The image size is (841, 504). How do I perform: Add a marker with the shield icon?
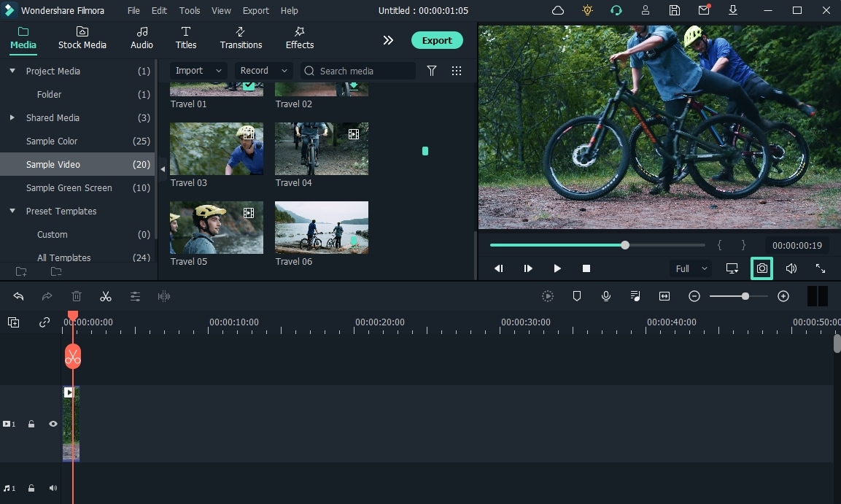pyautogui.click(x=577, y=296)
